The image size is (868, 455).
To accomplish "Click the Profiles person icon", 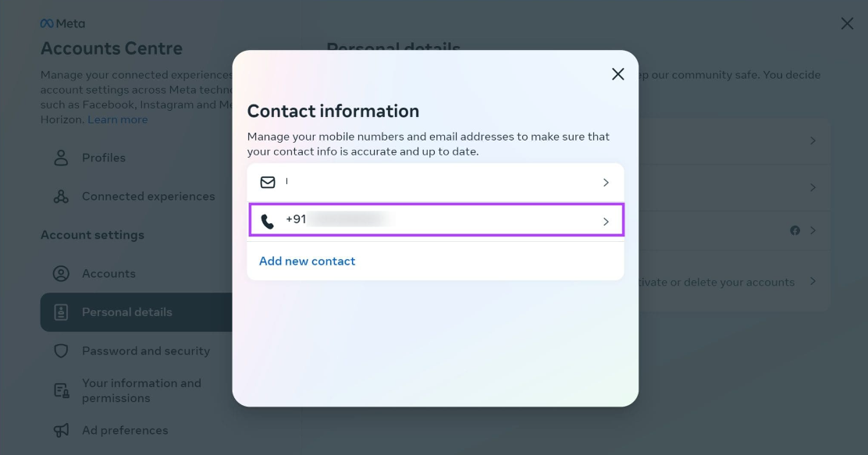I will pos(61,158).
